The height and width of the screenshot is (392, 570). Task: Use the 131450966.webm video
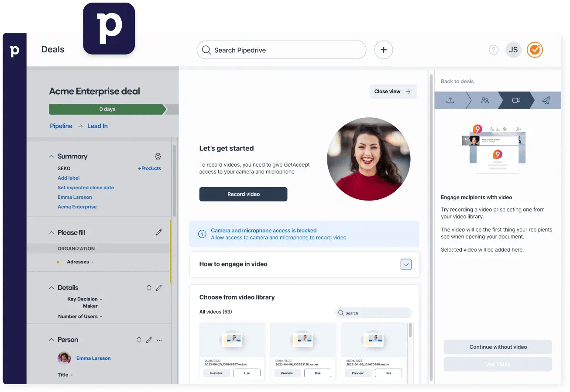click(388, 373)
